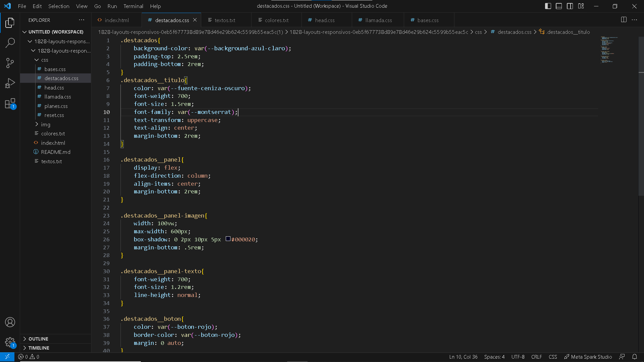
Task: Open Explorer Views and More Actions ellipsis
Action: (x=82, y=20)
